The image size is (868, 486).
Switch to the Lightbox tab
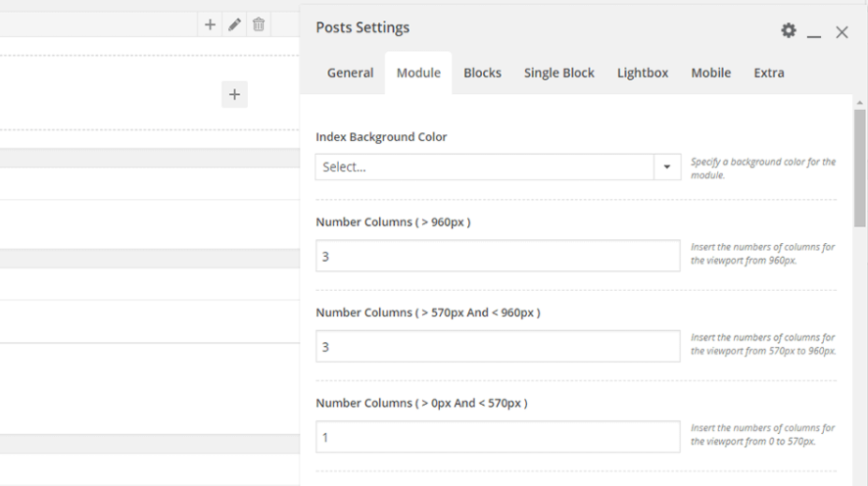click(643, 73)
